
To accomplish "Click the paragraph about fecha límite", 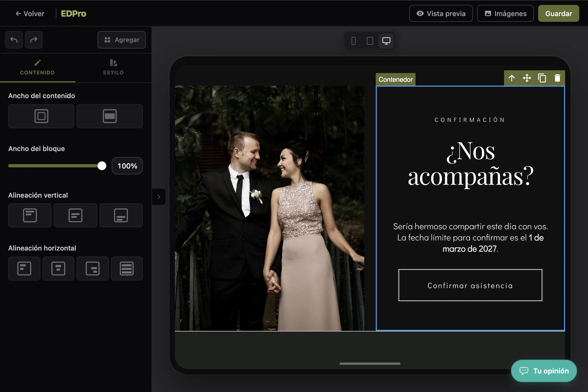I will (470, 237).
